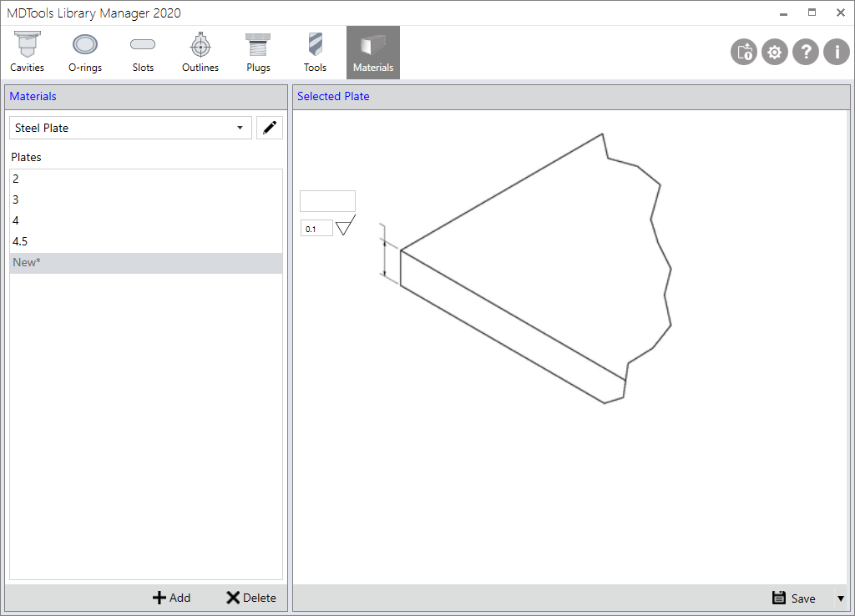855x616 pixels.
Task: Expand the Save options arrow
Action: 840,598
